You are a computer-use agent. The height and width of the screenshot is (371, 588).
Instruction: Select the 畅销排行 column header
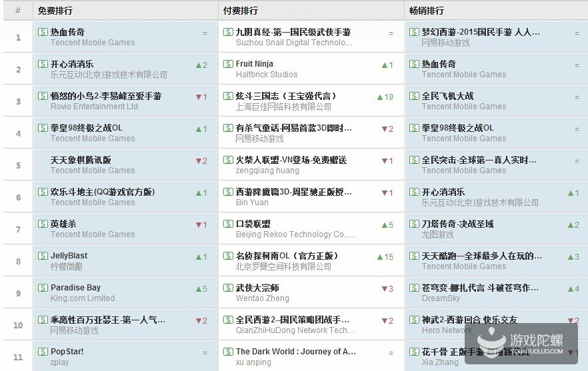[x=427, y=11]
